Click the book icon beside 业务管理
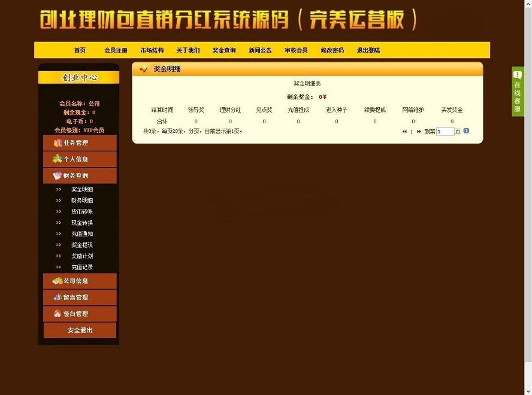Viewport: 532px width, 395px height. coord(58,143)
